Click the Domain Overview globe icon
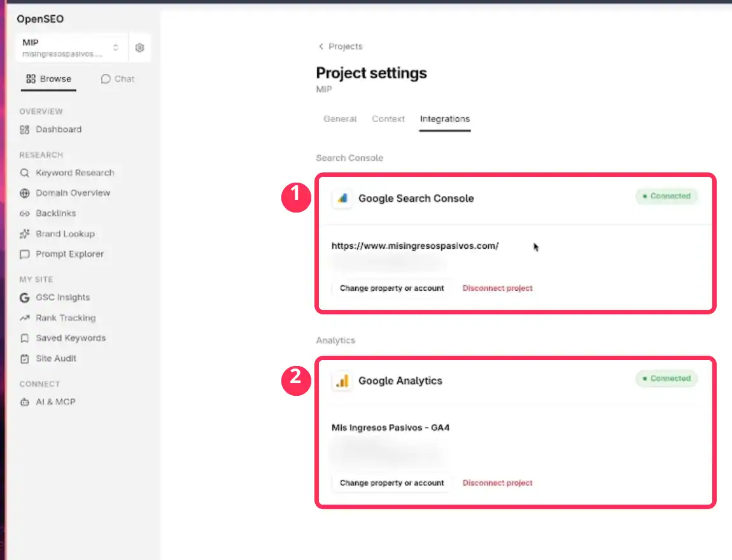The height and width of the screenshot is (560, 732). pos(25,193)
